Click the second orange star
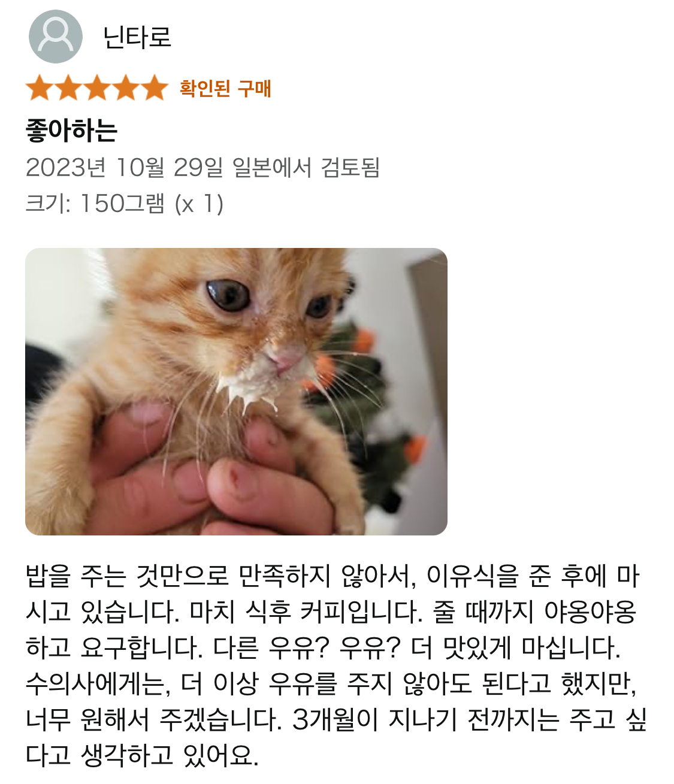The width and height of the screenshot is (674, 784). pos(68,88)
